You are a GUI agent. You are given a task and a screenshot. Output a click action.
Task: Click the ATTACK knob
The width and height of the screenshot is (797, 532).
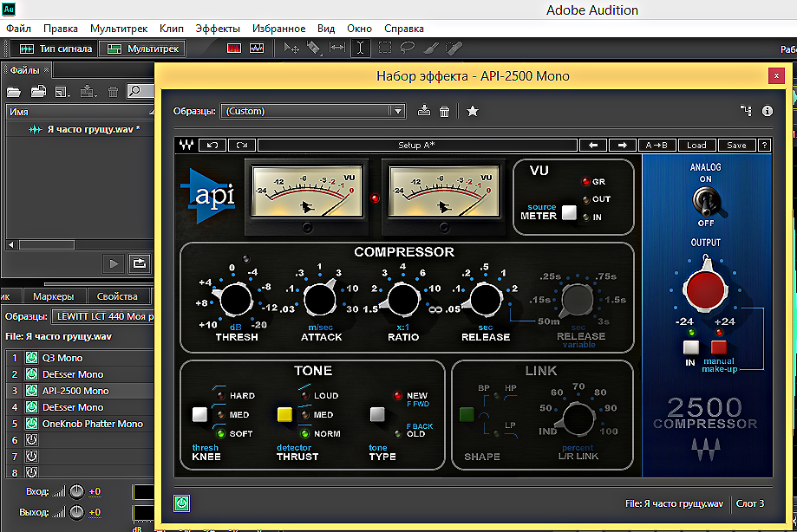pos(320,300)
